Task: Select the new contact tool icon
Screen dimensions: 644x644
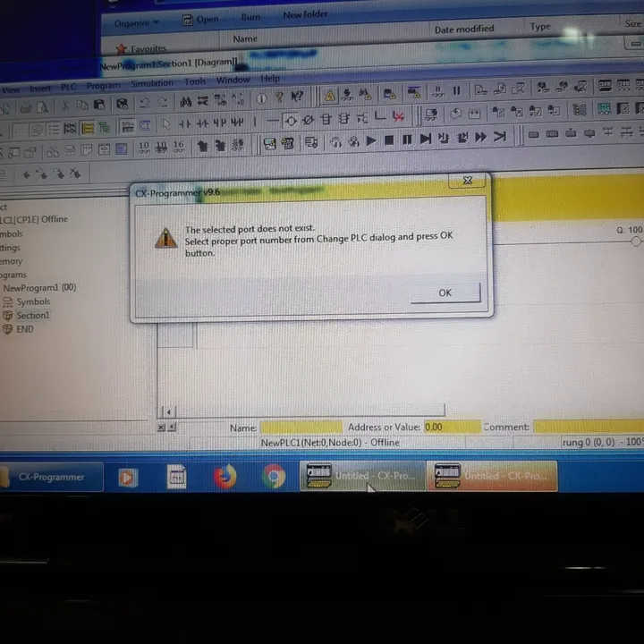Action: click(184, 123)
